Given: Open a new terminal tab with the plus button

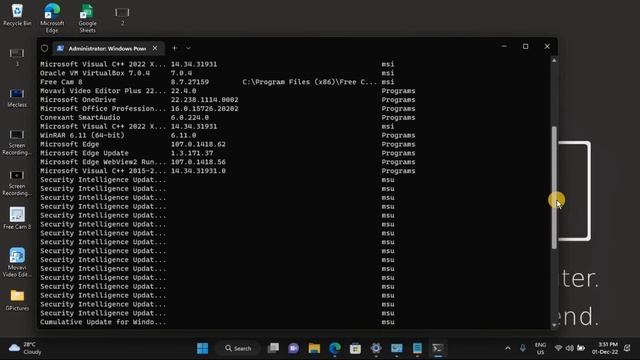Looking at the screenshot, I should click(174, 48).
